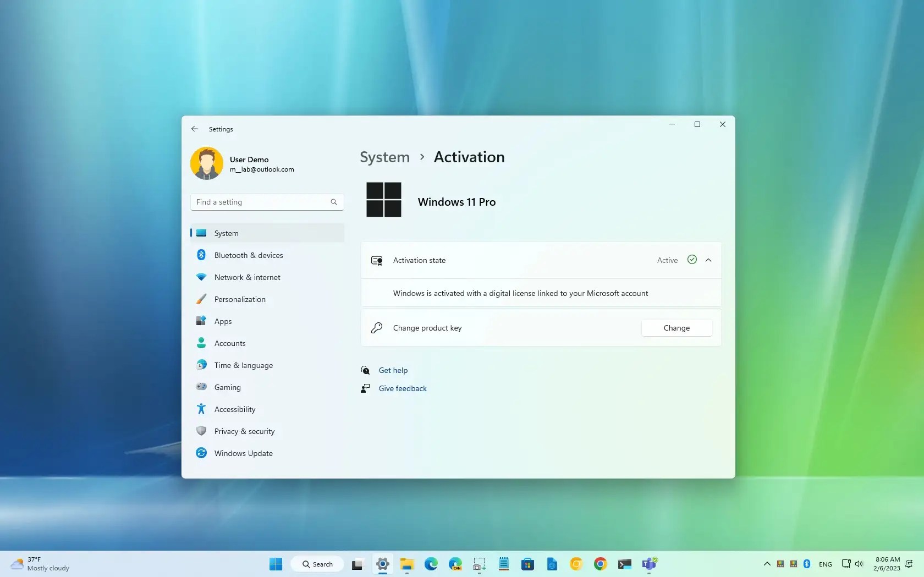This screenshot has width=924, height=577.
Task: Adjust volume via speaker tray icon
Action: [x=860, y=564]
